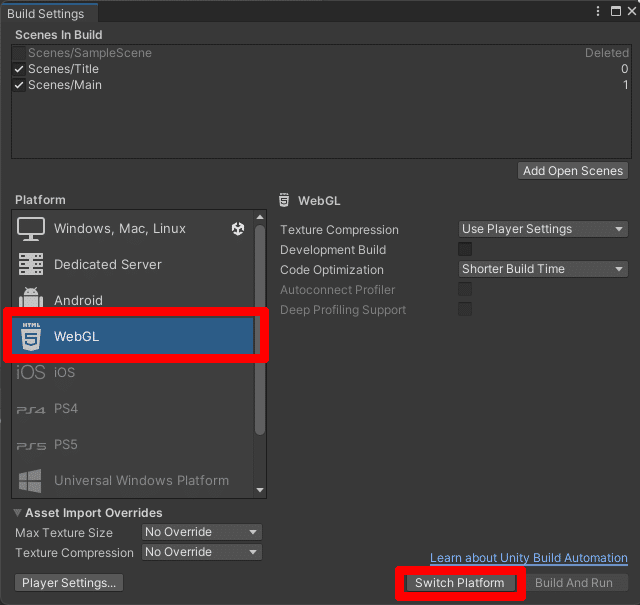Viewport: 640px width, 605px height.
Task: Enable the Development Build checkbox
Action: point(465,249)
